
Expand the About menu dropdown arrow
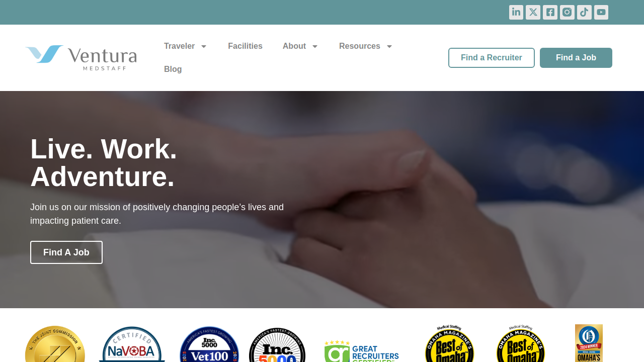[x=315, y=46]
